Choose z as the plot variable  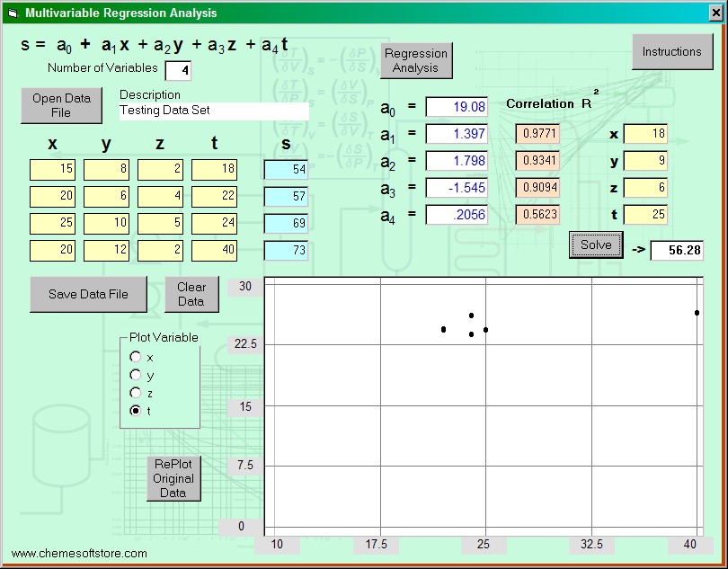click(x=136, y=393)
